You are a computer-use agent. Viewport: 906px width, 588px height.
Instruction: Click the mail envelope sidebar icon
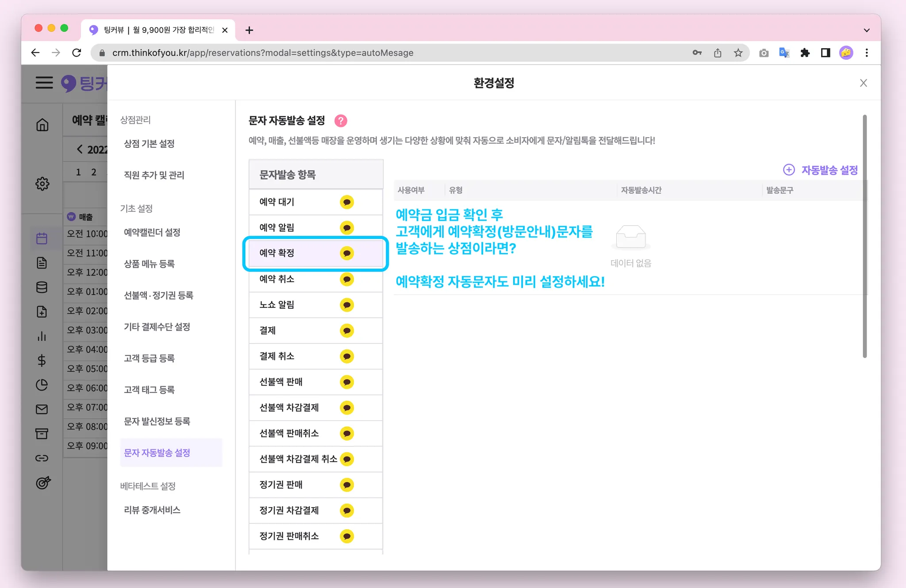point(42,409)
